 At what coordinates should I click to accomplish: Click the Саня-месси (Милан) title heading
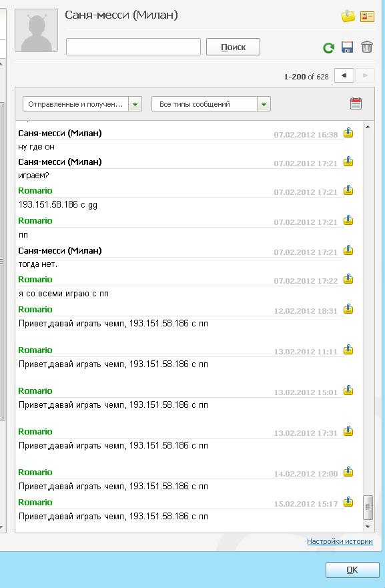pyautogui.click(x=121, y=15)
